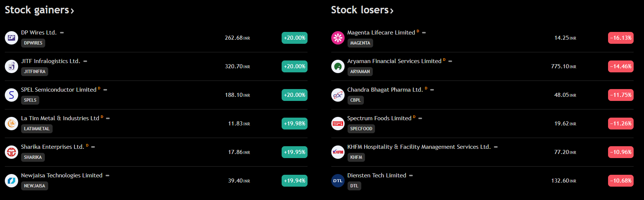This screenshot has height=200, width=644.
Task: Click the Diensten Tech DTL logo
Action: (x=338, y=181)
